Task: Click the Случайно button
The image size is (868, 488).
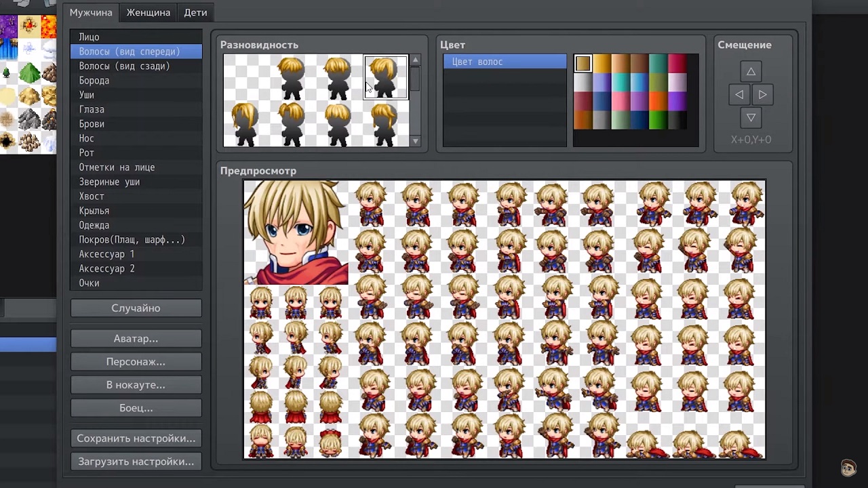Action: (x=136, y=308)
